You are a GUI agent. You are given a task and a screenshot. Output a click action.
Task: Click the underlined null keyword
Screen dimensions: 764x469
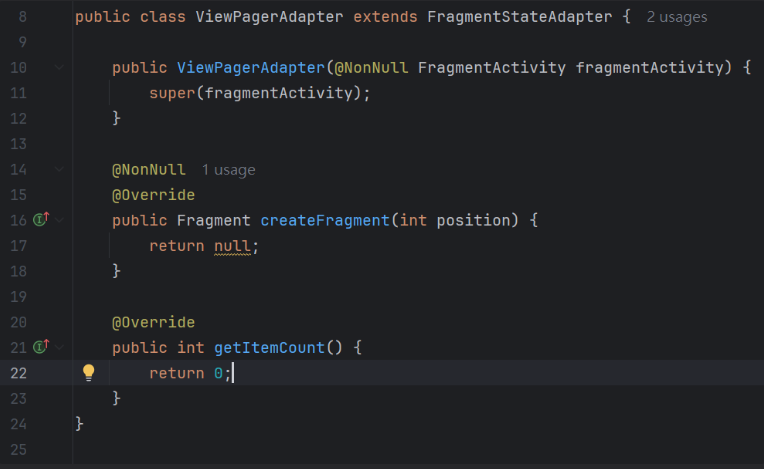click(x=232, y=246)
